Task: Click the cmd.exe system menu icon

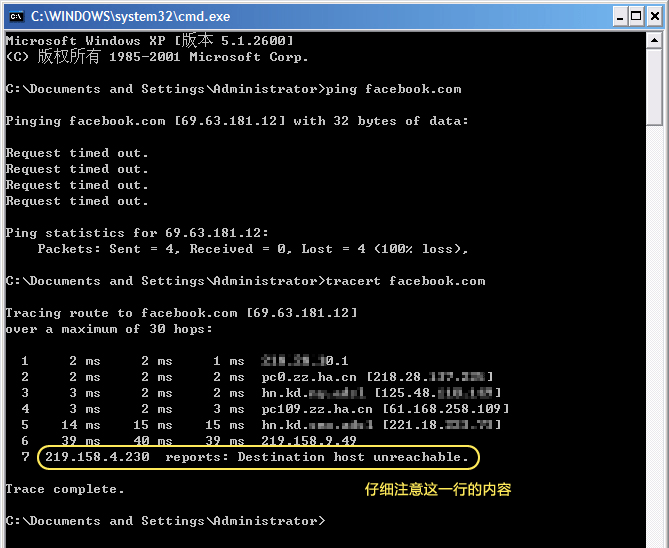Action: click(15, 16)
